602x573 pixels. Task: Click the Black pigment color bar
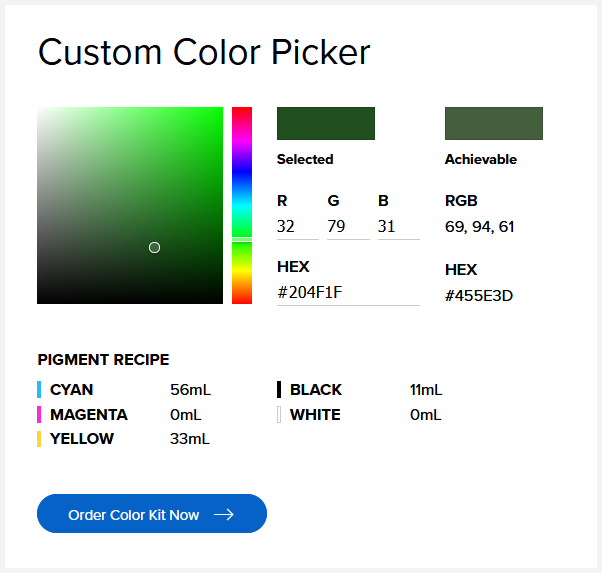(279, 390)
